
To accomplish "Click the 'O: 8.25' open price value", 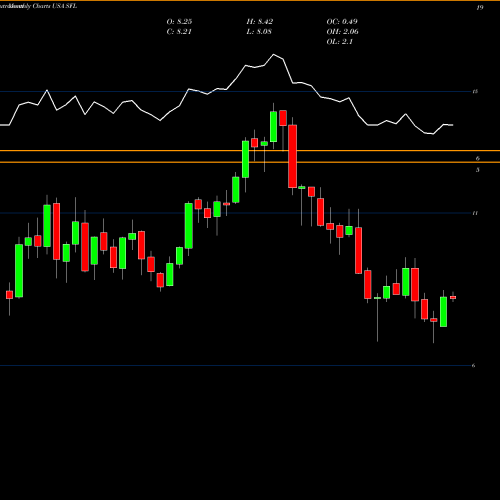I will coord(179,22).
